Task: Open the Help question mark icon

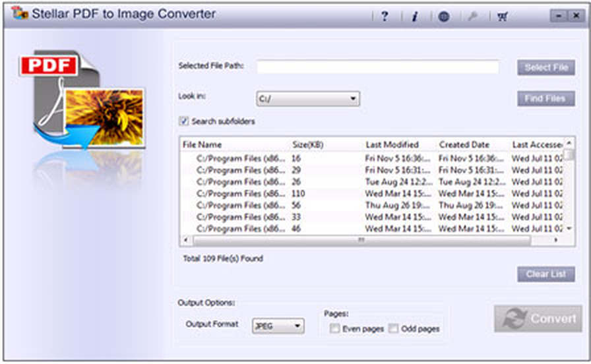Action: pos(385,16)
